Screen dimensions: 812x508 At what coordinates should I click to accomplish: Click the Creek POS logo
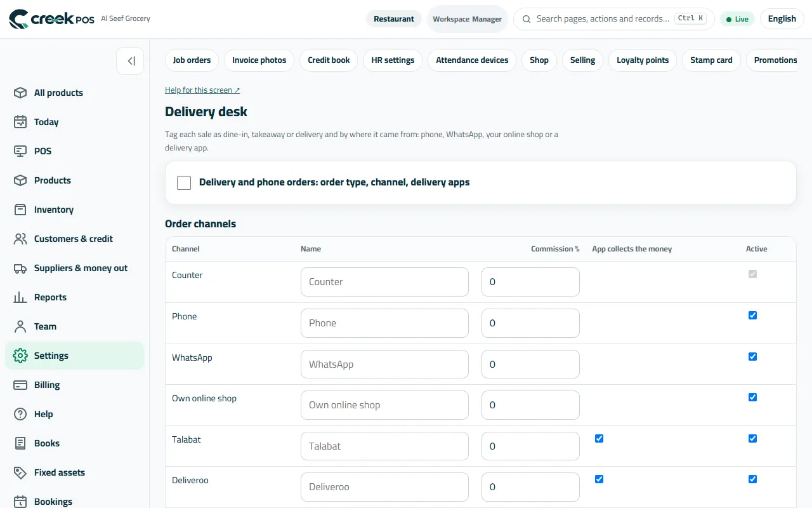tap(51, 19)
